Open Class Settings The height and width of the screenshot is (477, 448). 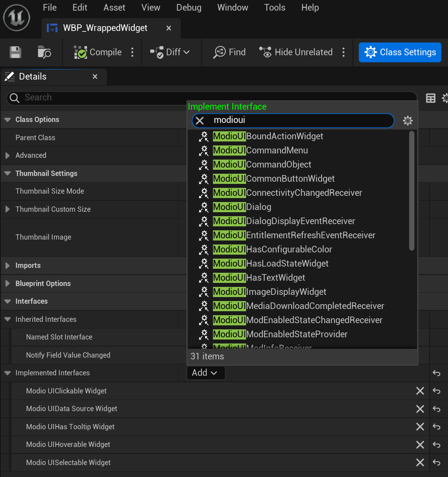click(400, 52)
